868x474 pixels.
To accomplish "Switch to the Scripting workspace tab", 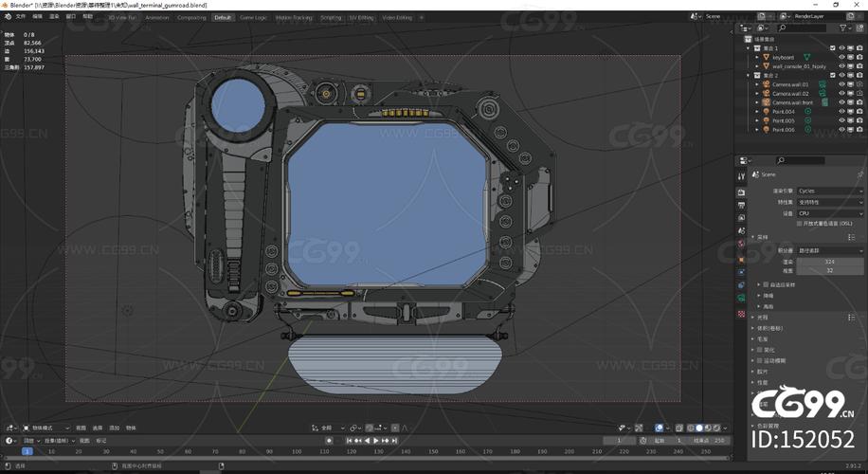I will pyautogui.click(x=331, y=17).
